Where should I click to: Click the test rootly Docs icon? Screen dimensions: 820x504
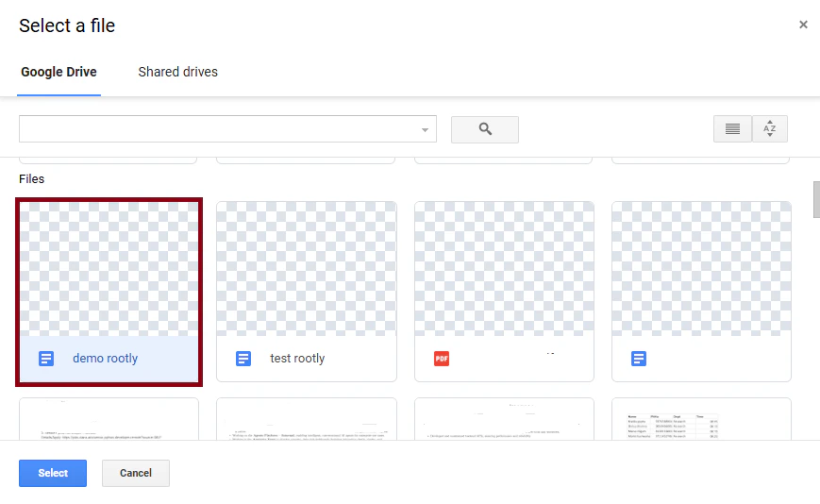click(243, 359)
